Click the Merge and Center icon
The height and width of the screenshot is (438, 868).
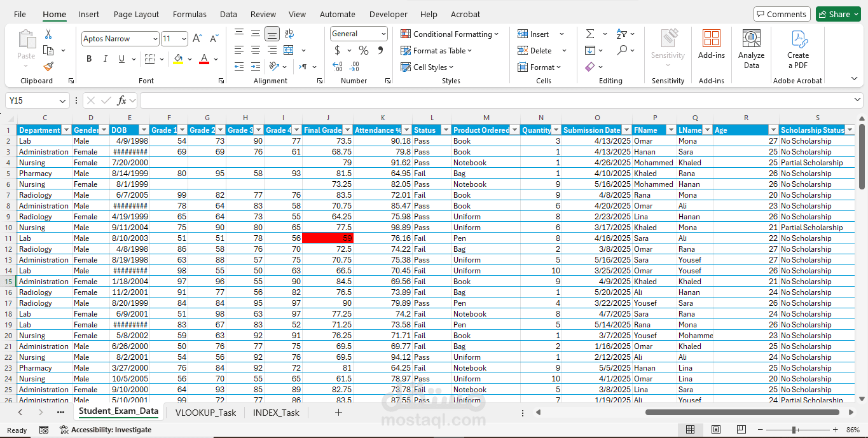[289, 50]
